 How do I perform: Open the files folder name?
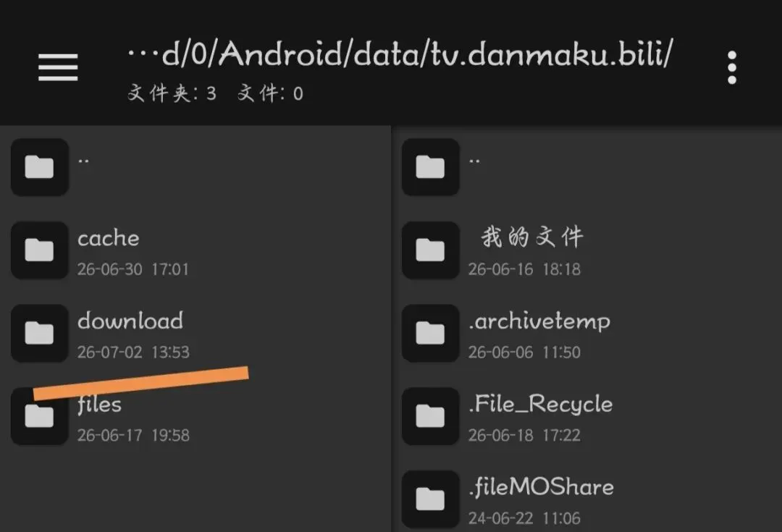[99, 405]
